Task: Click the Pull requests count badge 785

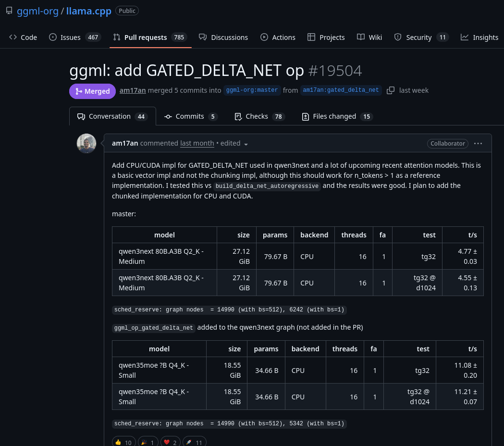Action: click(179, 37)
